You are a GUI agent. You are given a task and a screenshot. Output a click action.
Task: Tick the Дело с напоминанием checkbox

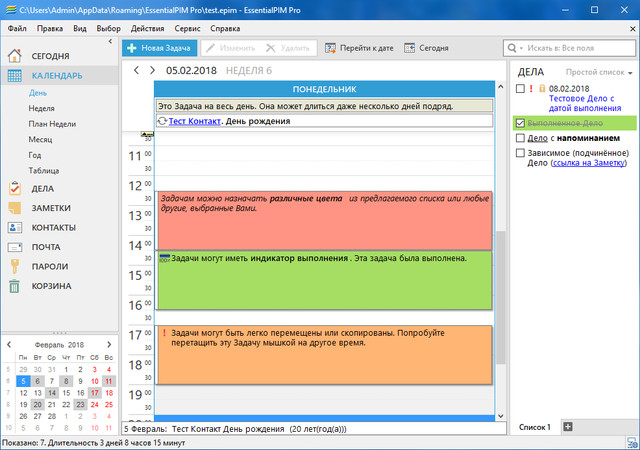pyautogui.click(x=519, y=138)
